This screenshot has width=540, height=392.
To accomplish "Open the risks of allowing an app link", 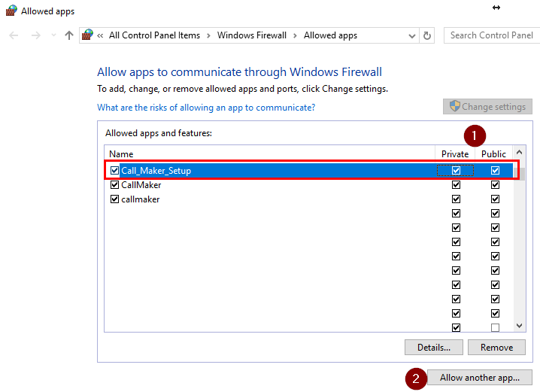I will (x=206, y=108).
